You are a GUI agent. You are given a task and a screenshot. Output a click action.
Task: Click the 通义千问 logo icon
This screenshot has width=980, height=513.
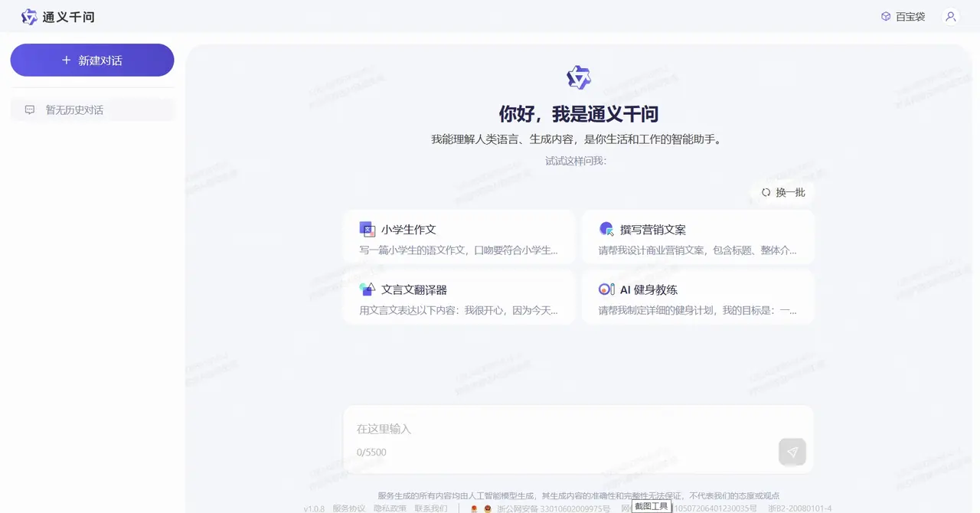[29, 16]
